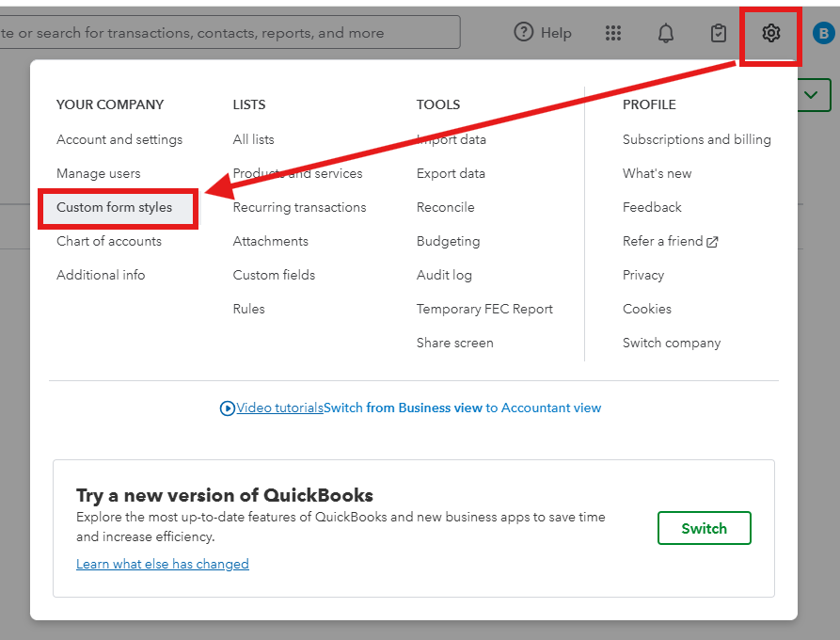Click the blue profile avatar B
840x640 pixels.
click(x=823, y=34)
